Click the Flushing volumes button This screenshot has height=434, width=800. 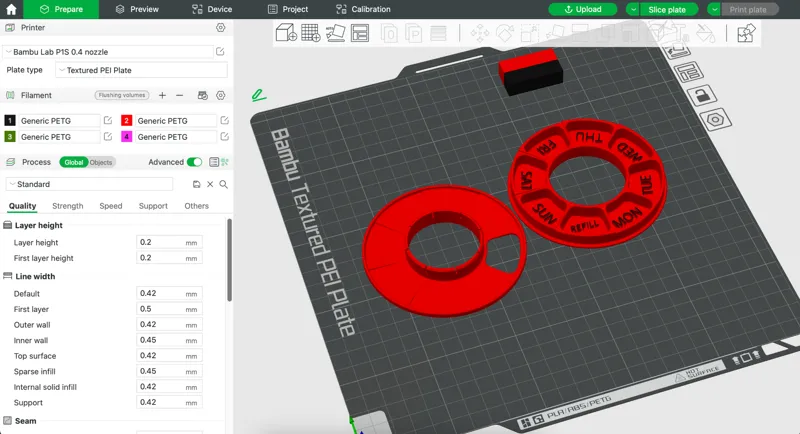tap(121, 95)
